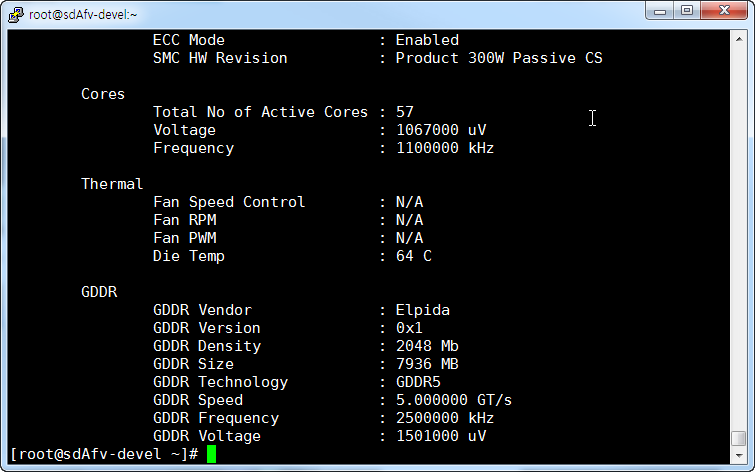Viewport: 755px width, 472px height.
Task: Maximize the PuTTY window
Action: click(x=687, y=10)
